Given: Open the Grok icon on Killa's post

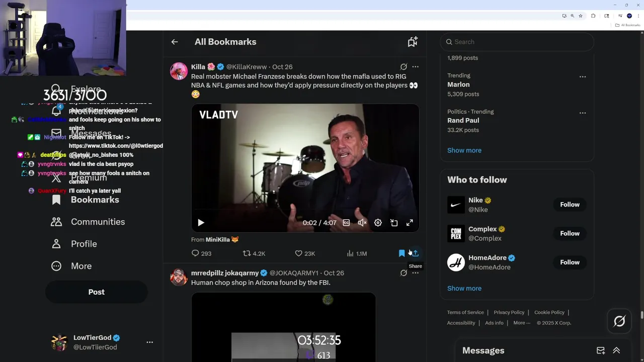Looking at the screenshot, I should (404, 67).
